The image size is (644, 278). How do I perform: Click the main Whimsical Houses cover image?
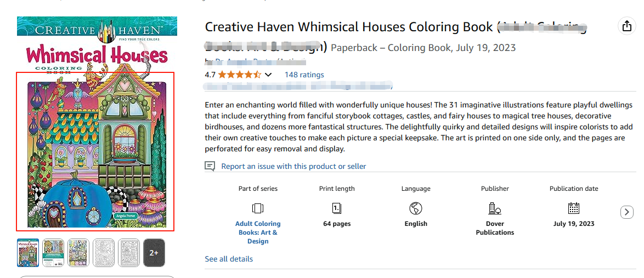pyautogui.click(x=95, y=152)
